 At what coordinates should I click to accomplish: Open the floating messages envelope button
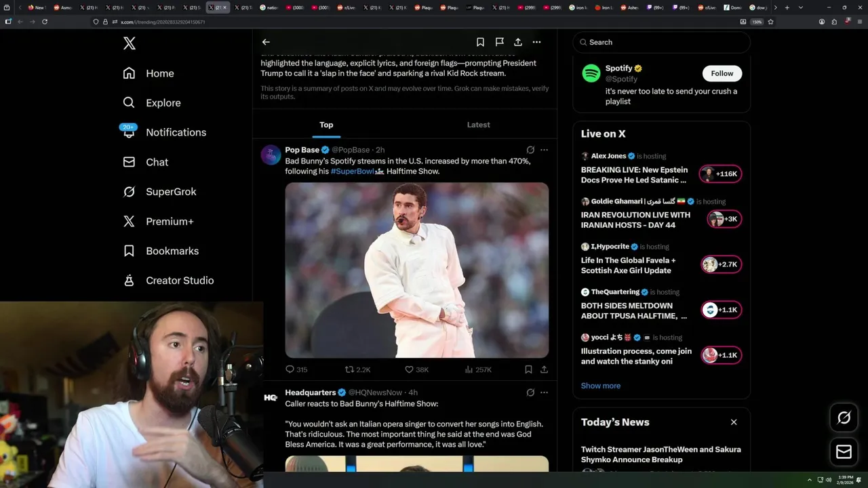click(x=844, y=452)
